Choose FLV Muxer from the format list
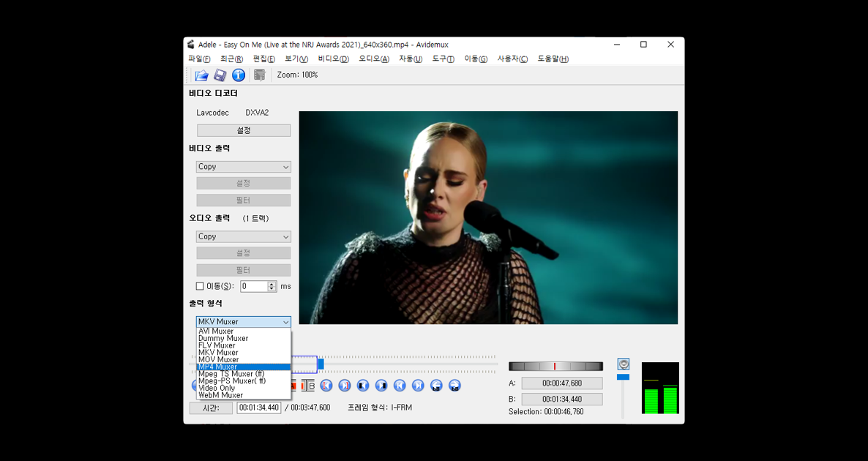Screen dimensions: 868x461 coord(244,345)
